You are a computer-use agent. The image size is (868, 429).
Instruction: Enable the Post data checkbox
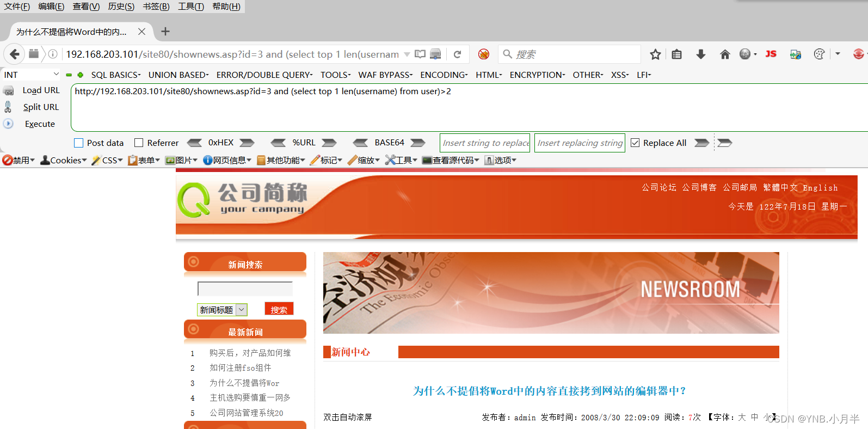pyautogui.click(x=78, y=143)
